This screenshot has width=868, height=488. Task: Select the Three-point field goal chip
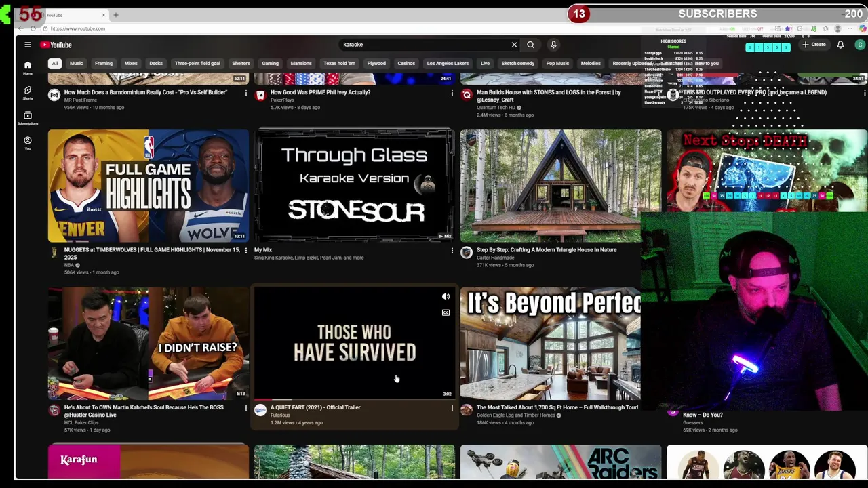click(x=197, y=63)
